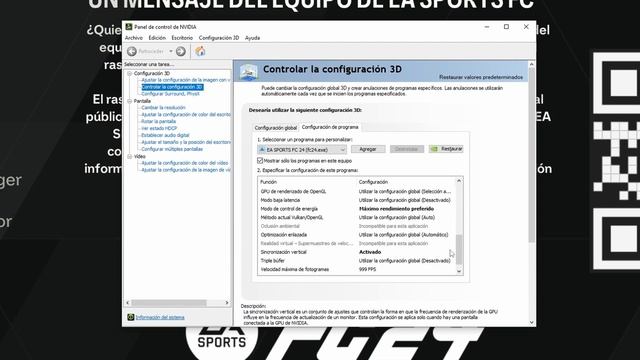The width and height of the screenshot is (640, 360).
Task: Open 'Ajustar el tamaño y la posición del escritorio'
Action: point(186,142)
